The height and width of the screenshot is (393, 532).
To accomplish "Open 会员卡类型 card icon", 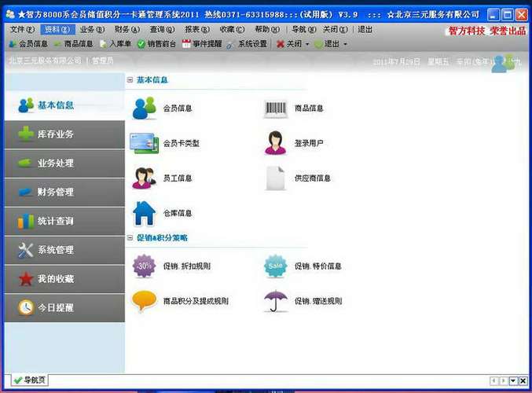I will [x=144, y=143].
